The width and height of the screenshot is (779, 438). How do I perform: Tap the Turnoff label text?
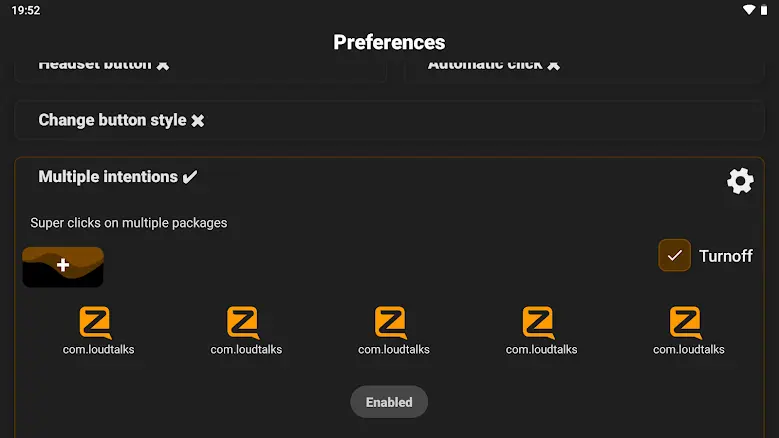[725, 256]
